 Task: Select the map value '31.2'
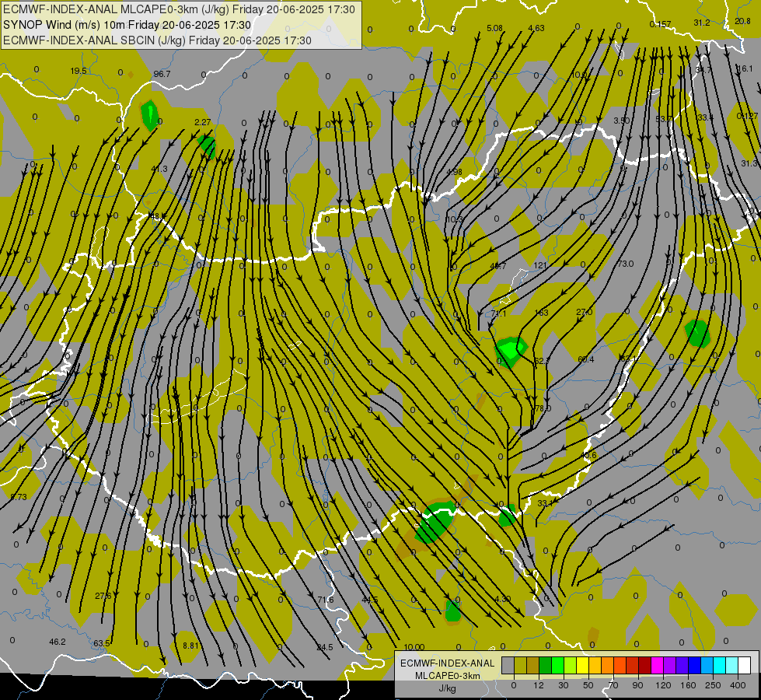[x=702, y=23]
